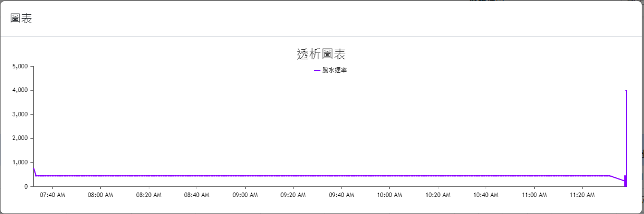Click the 09:20 AM x-axis label
Viewport: 644px width, 214px height.
[293, 195]
